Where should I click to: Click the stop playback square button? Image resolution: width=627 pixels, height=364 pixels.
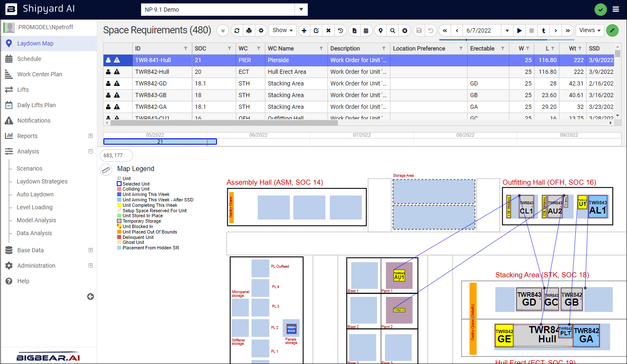click(531, 30)
